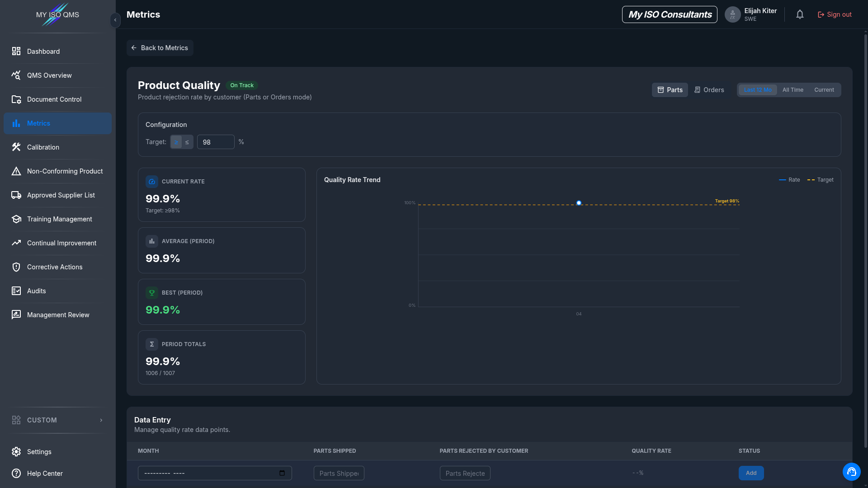
Task: Click the MY ISO QMS logo
Action: tap(57, 14)
